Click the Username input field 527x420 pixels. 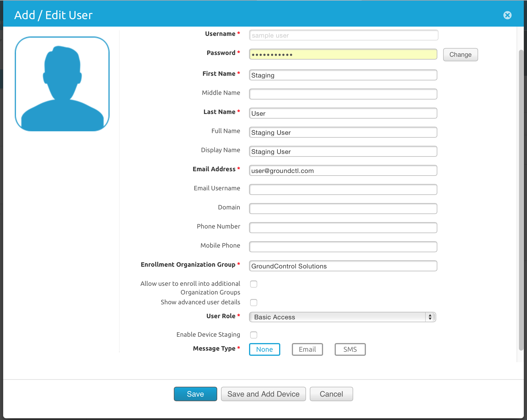click(x=343, y=35)
